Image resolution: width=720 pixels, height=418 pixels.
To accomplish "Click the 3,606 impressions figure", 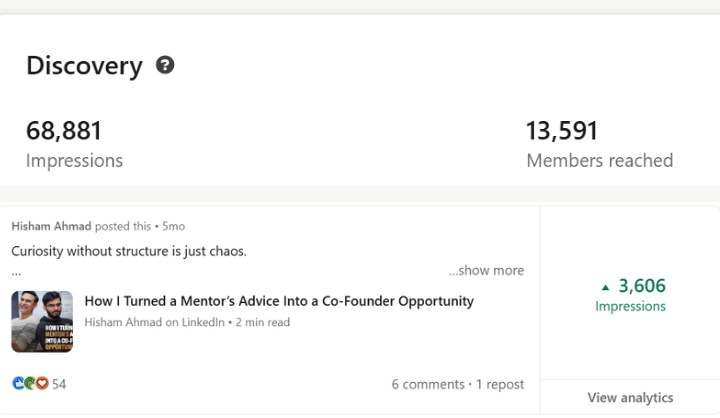I will pos(642,286).
